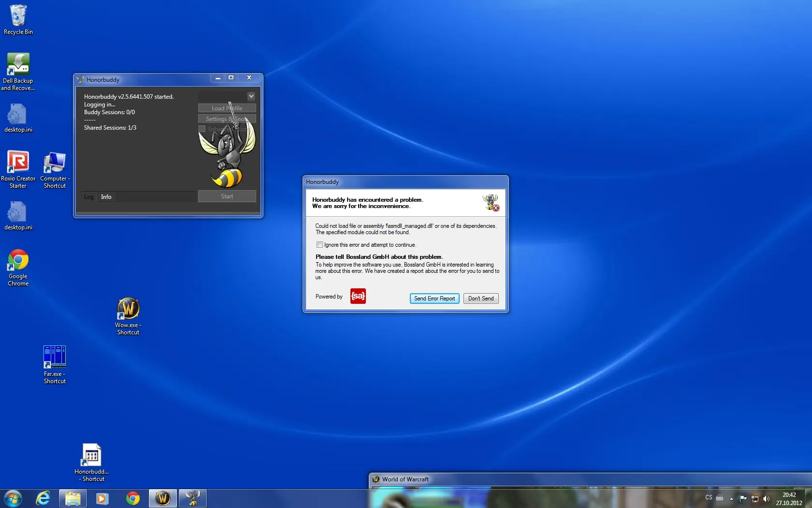812x508 pixels.
Task: Open Roxio Creator Starter icon
Action: pyautogui.click(x=18, y=169)
